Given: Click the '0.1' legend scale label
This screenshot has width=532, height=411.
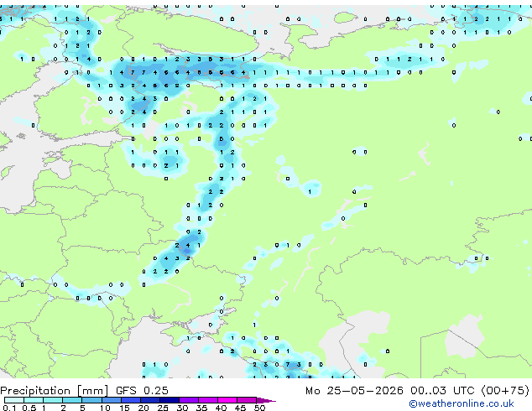Looking at the screenshot, I should pyautogui.click(x=9, y=408).
